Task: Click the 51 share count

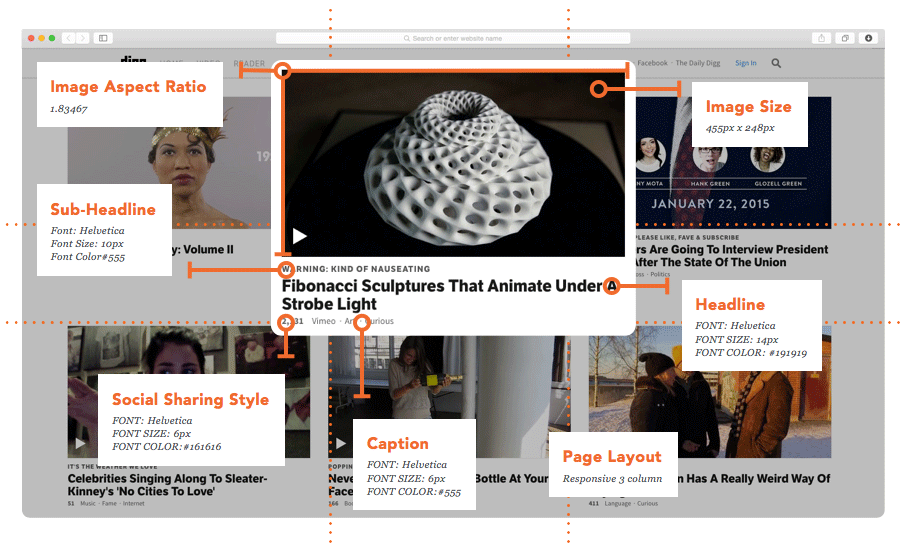Action: coord(71,504)
